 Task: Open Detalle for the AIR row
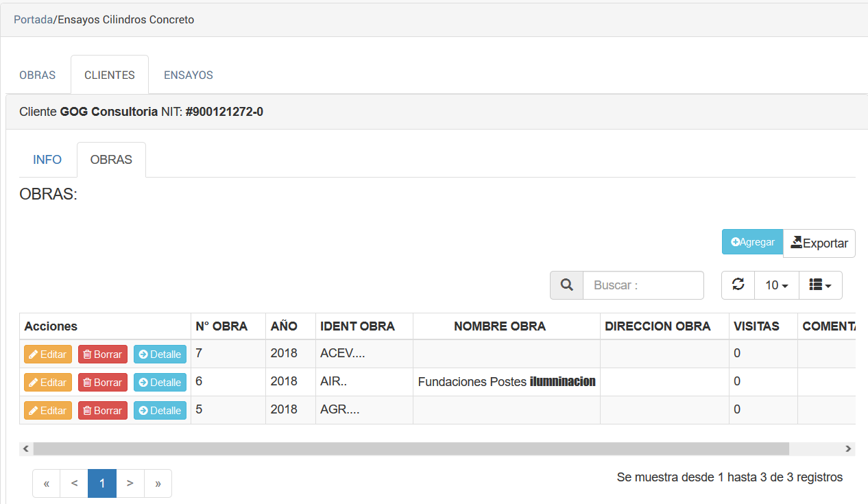[x=160, y=383]
